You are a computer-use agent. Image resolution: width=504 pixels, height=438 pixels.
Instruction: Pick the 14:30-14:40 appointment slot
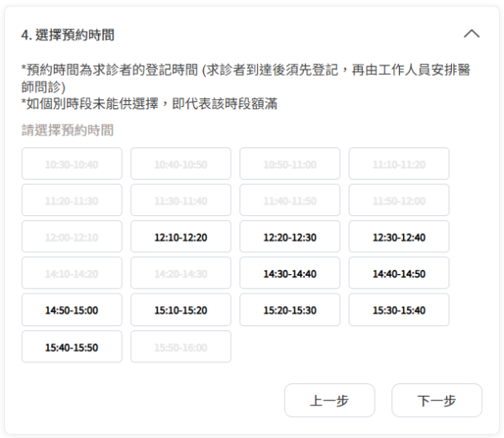click(x=290, y=273)
